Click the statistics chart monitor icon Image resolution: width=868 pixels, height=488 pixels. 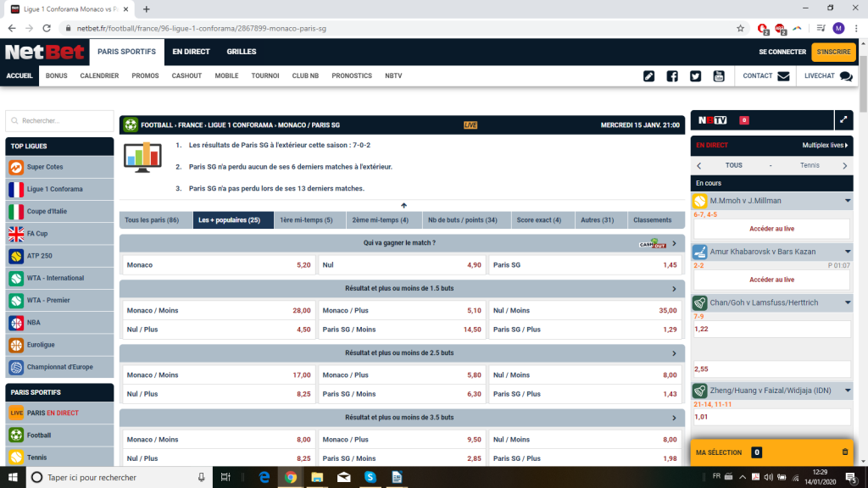pos(142,157)
